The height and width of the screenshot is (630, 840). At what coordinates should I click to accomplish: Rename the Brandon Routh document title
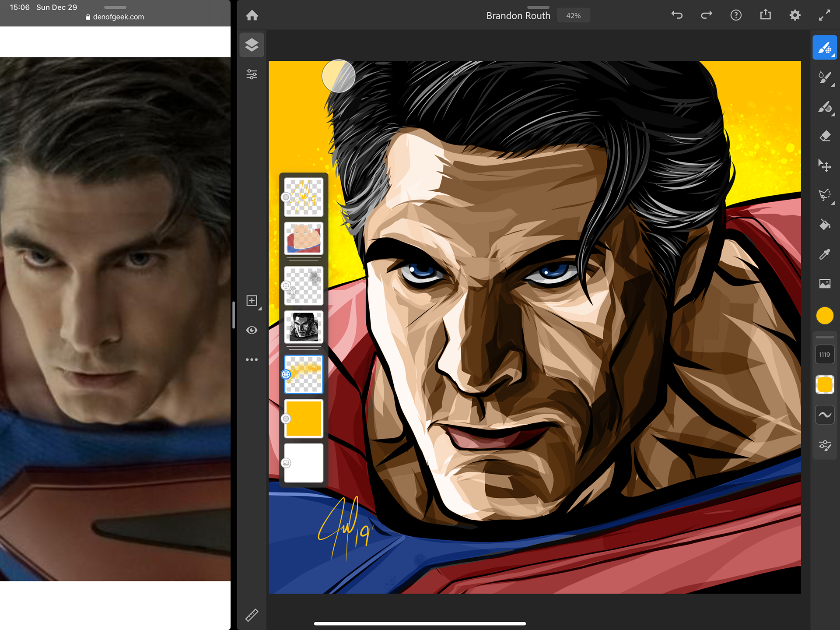518,16
